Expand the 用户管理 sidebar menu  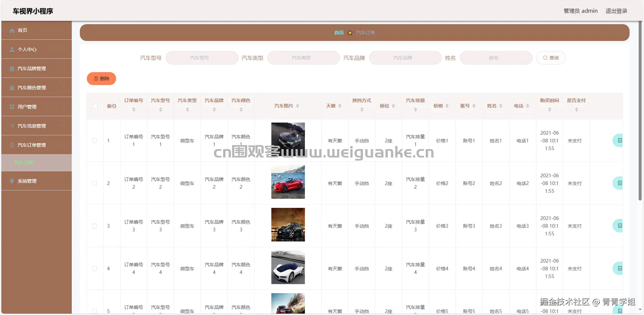coord(37,107)
